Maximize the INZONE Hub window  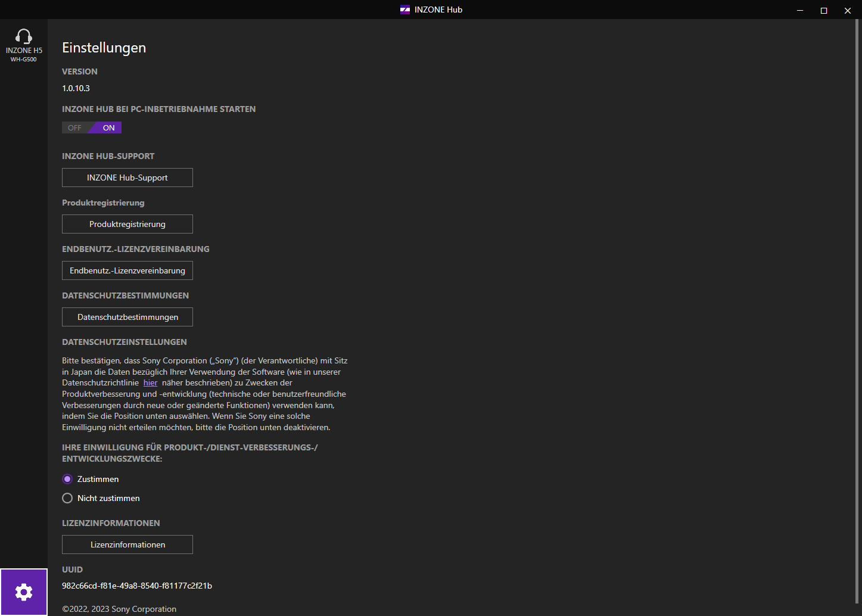click(x=824, y=10)
